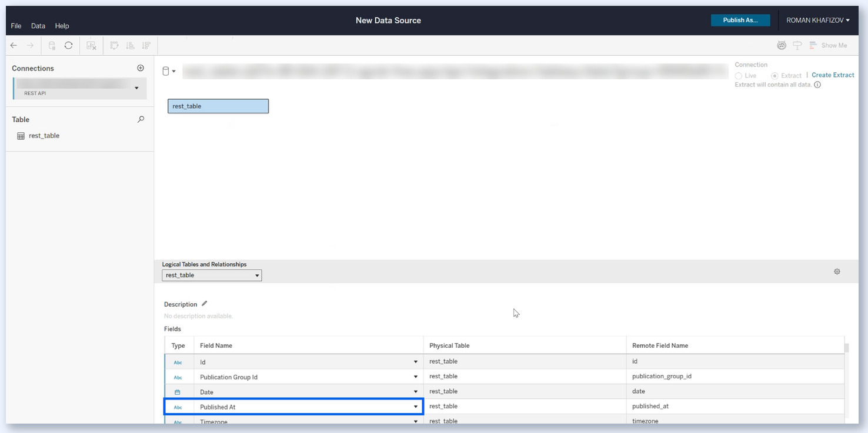The height and width of the screenshot is (433, 868).
Task: Click the refresh data source icon
Action: coord(69,45)
